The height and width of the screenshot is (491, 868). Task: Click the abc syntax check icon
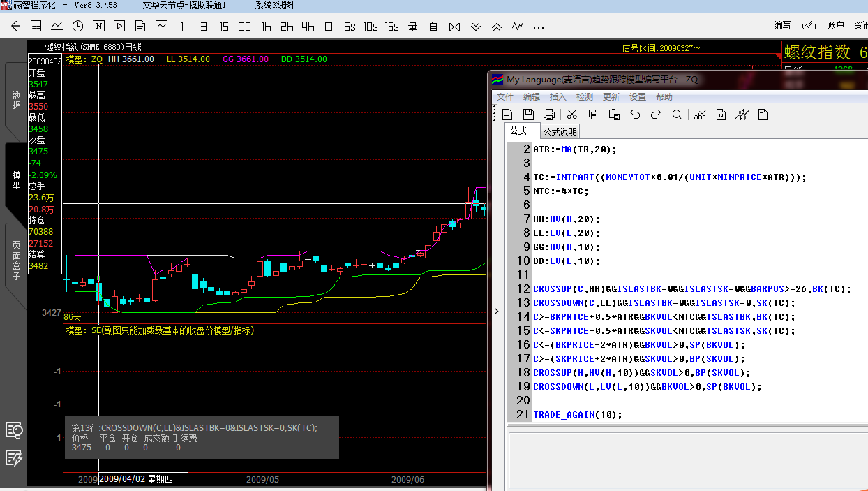coord(700,115)
